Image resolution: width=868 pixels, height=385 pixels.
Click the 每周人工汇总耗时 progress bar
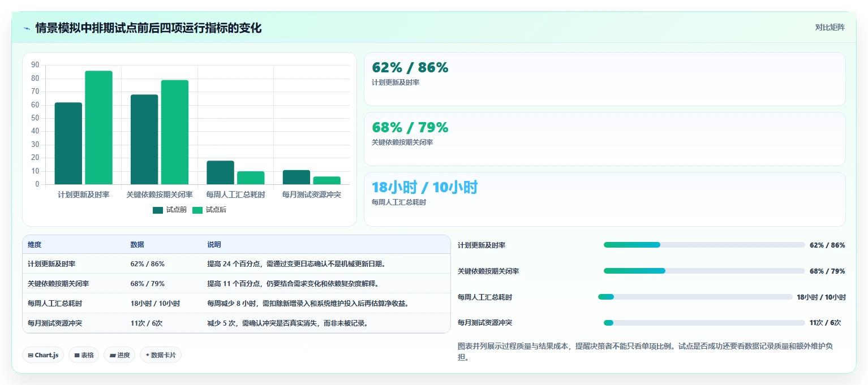click(695, 297)
